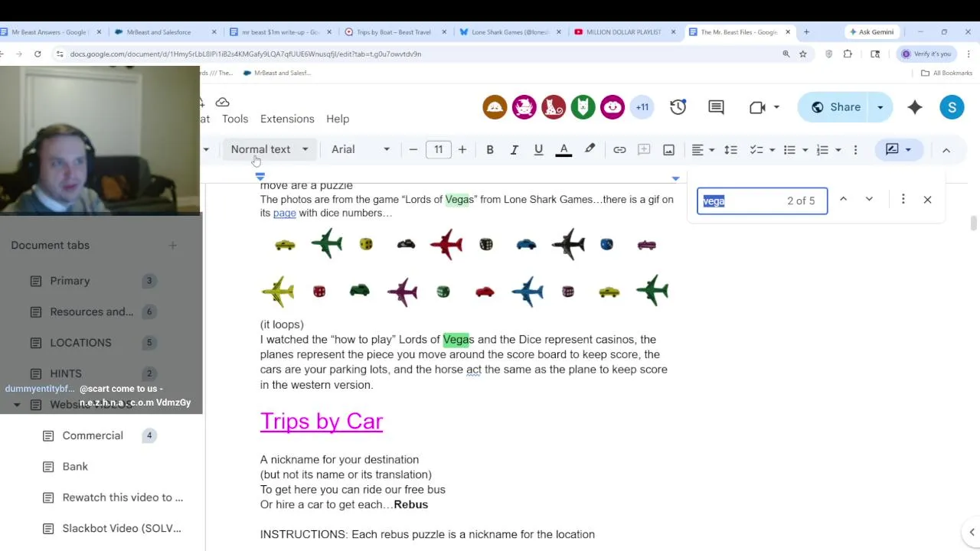Open the Extensions menu
The image size is (980, 551).
tap(287, 119)
